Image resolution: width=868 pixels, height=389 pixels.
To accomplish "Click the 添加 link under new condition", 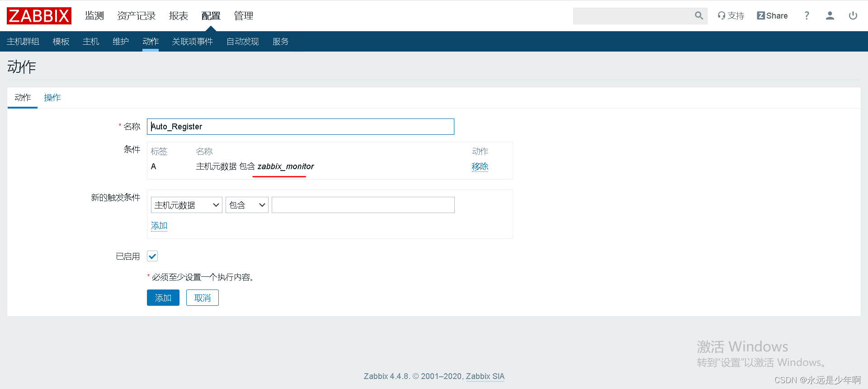I will (159, 226).
